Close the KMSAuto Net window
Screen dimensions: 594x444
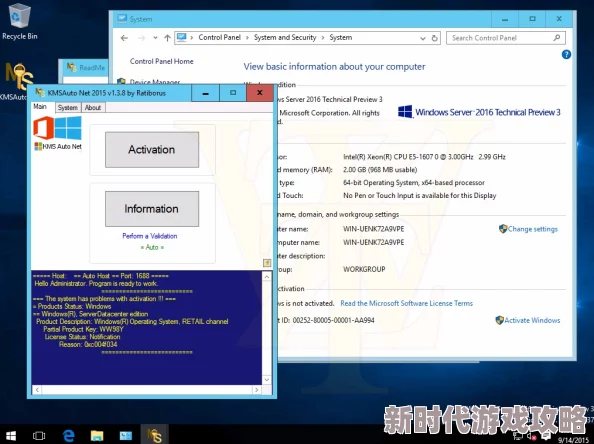tap(259, 93)
